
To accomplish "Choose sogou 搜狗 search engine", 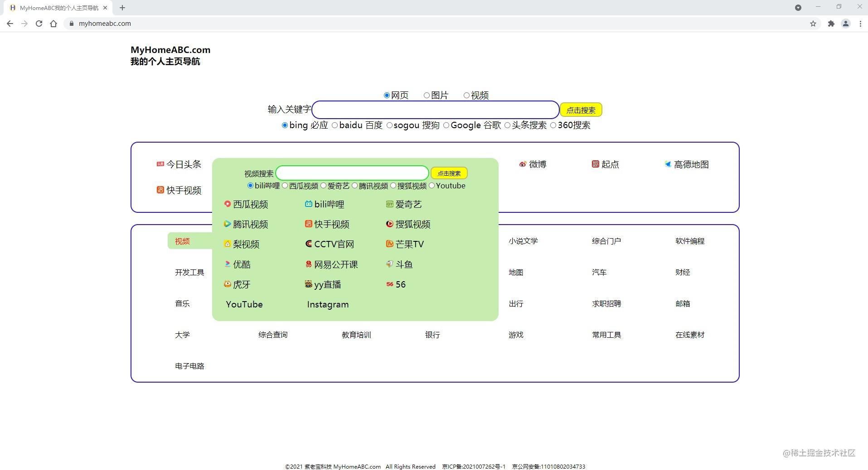I will coord(389,125).
